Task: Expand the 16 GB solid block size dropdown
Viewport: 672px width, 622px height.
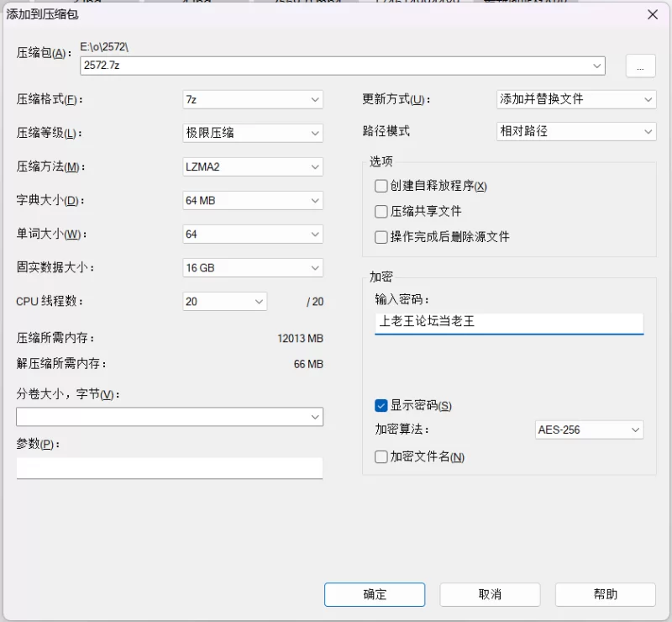Action: tap(253, 267)
